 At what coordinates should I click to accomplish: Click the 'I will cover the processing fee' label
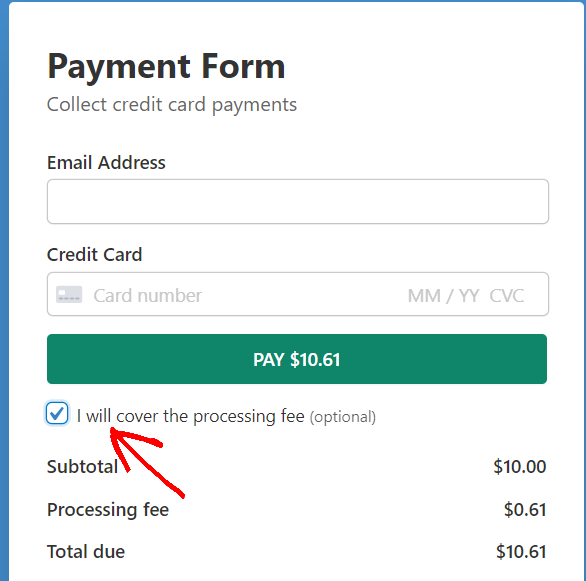tap(191, 416)
